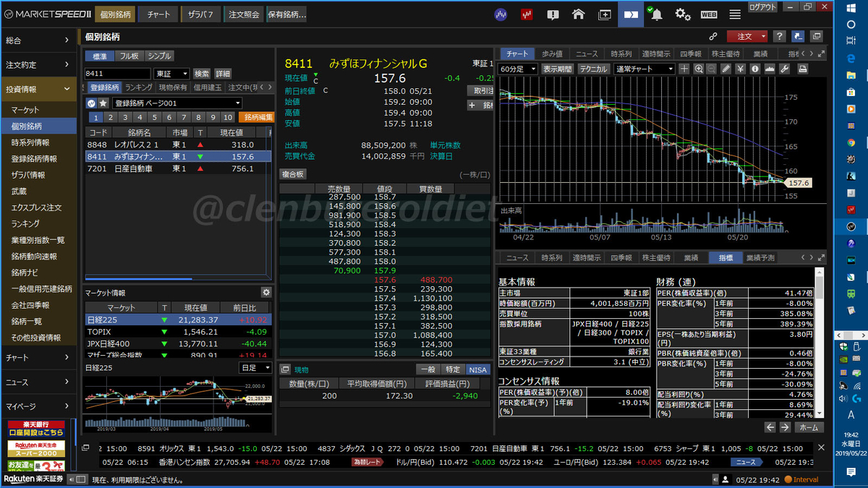This screenshot has height=488, width=868.
Task: Click the highlighted arrow-tab layout icon
Action: (x=631, y=14)
